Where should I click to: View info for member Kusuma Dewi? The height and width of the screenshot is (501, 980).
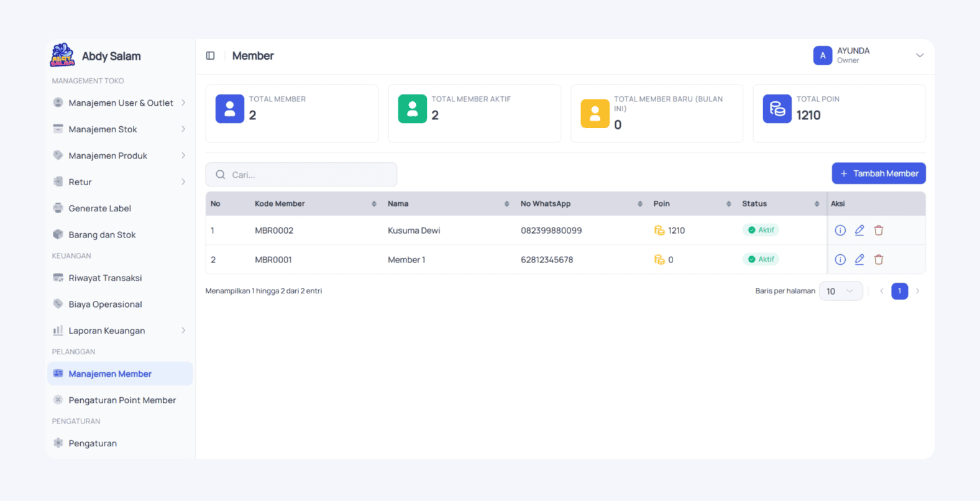click(840, 231)
